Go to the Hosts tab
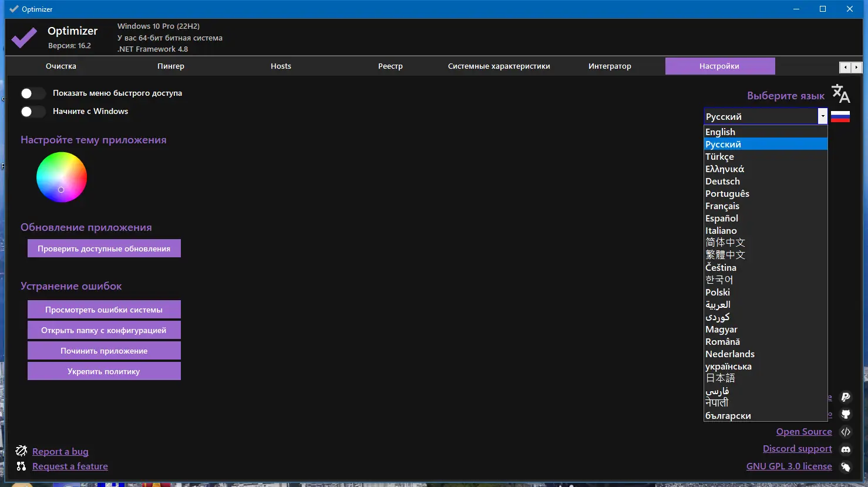The image size is (868, 487). tap(281, 66)
